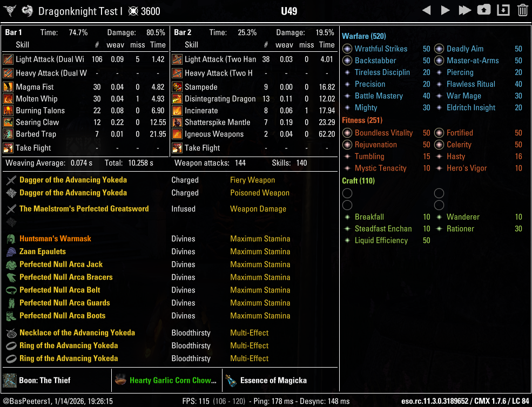Click the @BasPeeters1 timestamp footer text
Viewport: 532px width, 407px height.
pyautogui.click(x=58, y=401)
